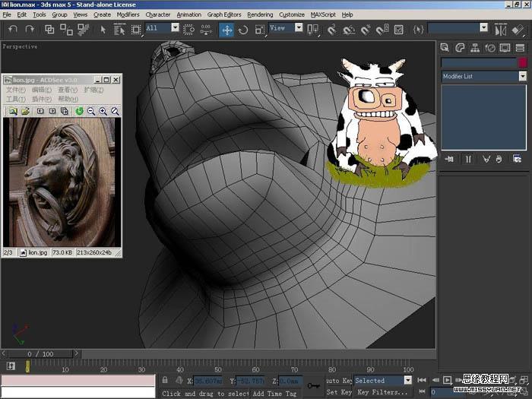Click the lion door knocker image in ACDSee

coord(62,182)
